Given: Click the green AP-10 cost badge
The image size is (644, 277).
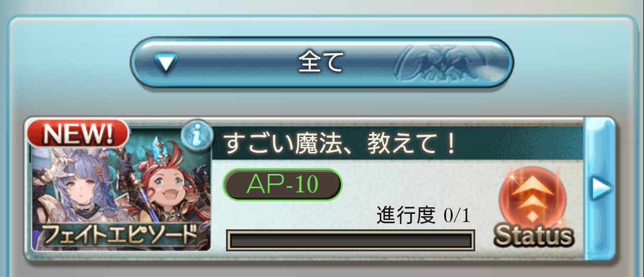Looking at the screenshot, I should coord(283,185).
